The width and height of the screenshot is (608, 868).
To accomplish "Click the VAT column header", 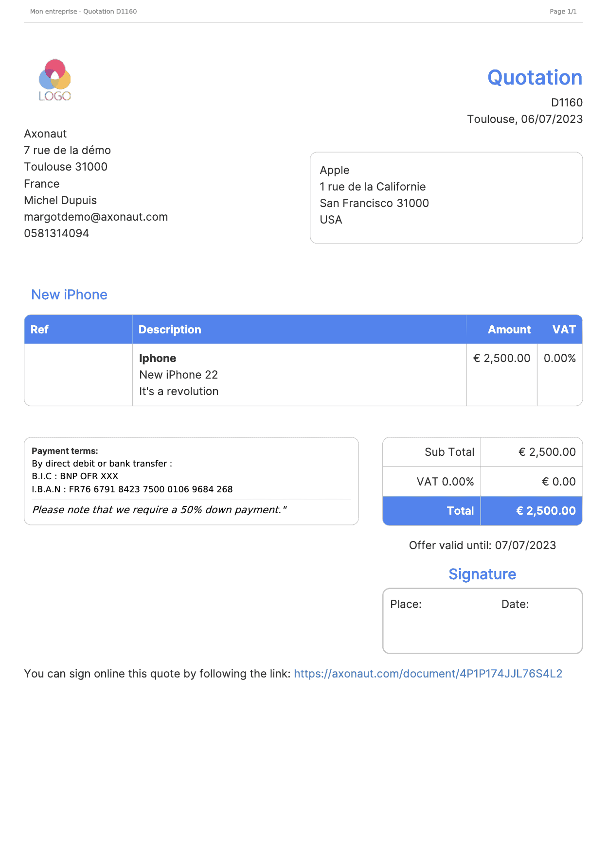I will [564, 330].
